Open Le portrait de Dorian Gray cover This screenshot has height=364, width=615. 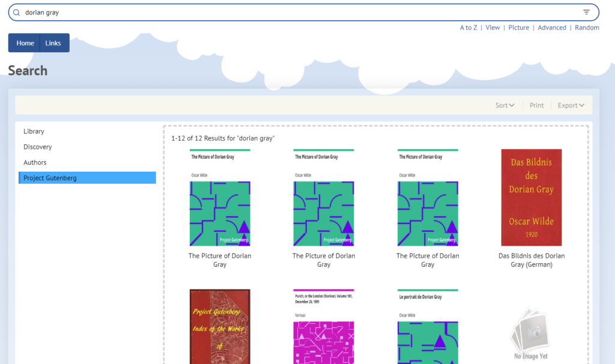click(428, 326)
